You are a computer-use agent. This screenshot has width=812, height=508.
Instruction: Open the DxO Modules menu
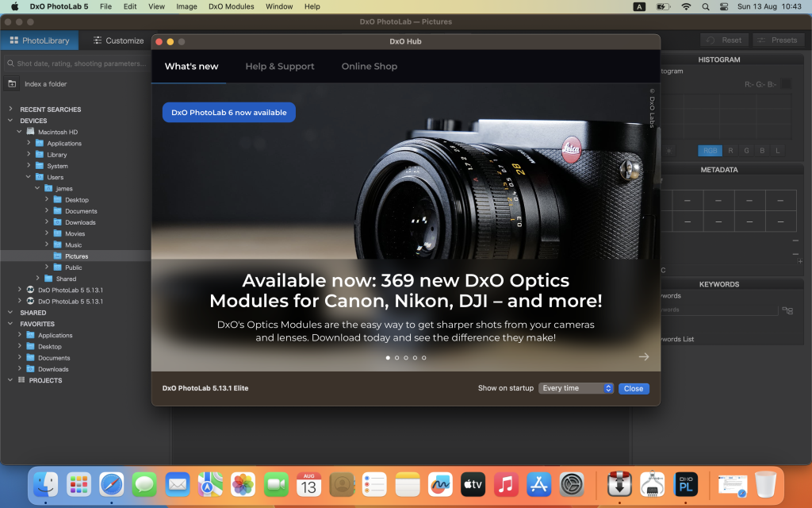(231, 6)
